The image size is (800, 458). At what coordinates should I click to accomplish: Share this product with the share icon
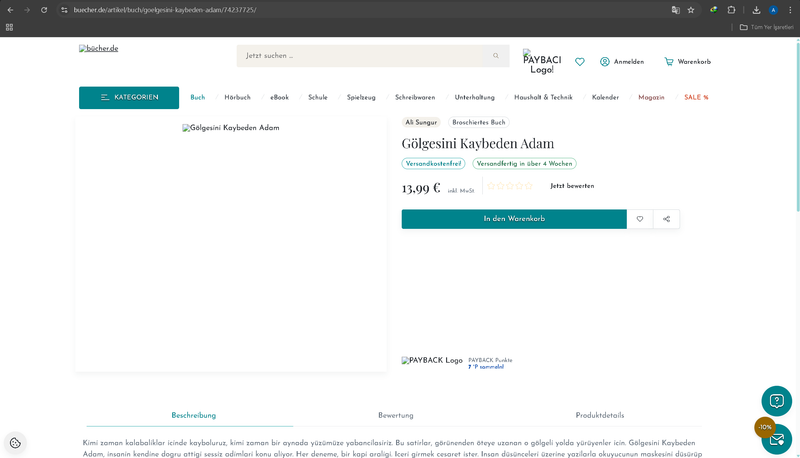(666, 219)
